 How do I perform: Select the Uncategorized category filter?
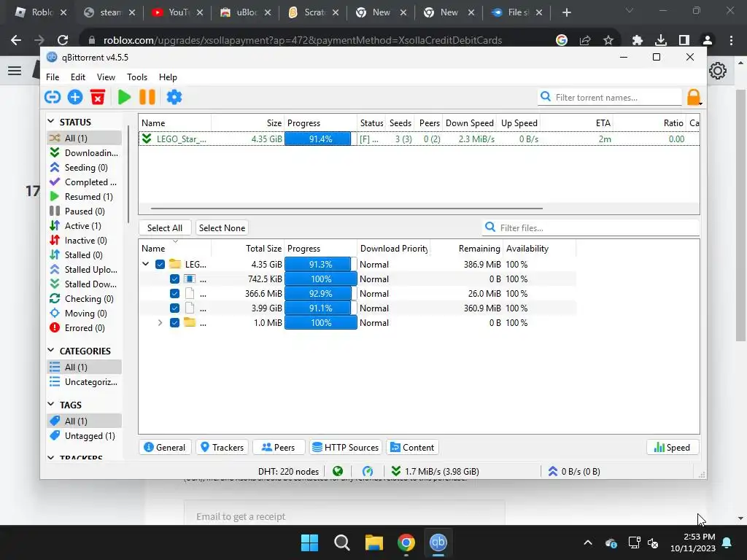(x=84, y=382)
